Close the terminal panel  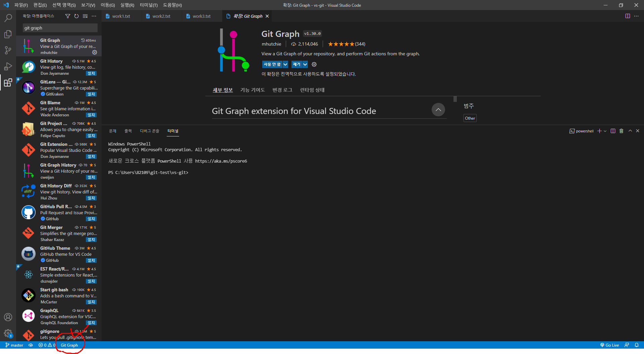coord(638,131)
